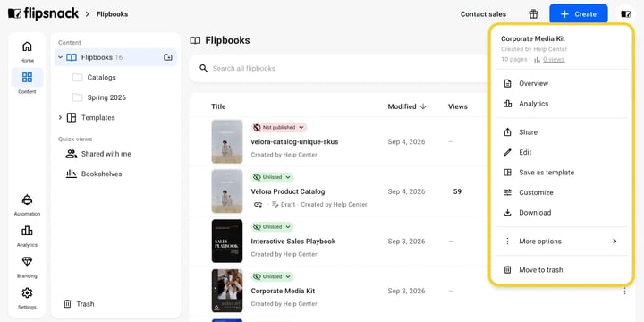
Task: Click Corporate Media Kit thumbnail
Action: click(227, 291)
